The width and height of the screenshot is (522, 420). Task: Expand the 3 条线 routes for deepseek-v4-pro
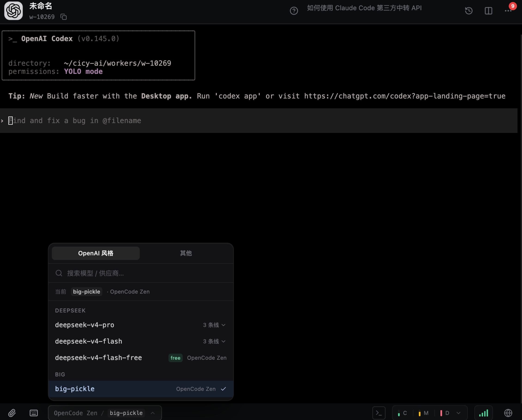coord(214,325)
